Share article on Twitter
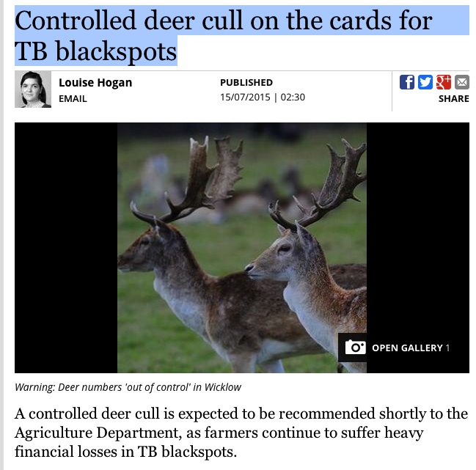Image resolution: width=476 pixels, height=470 pixels. coord(425,82)
